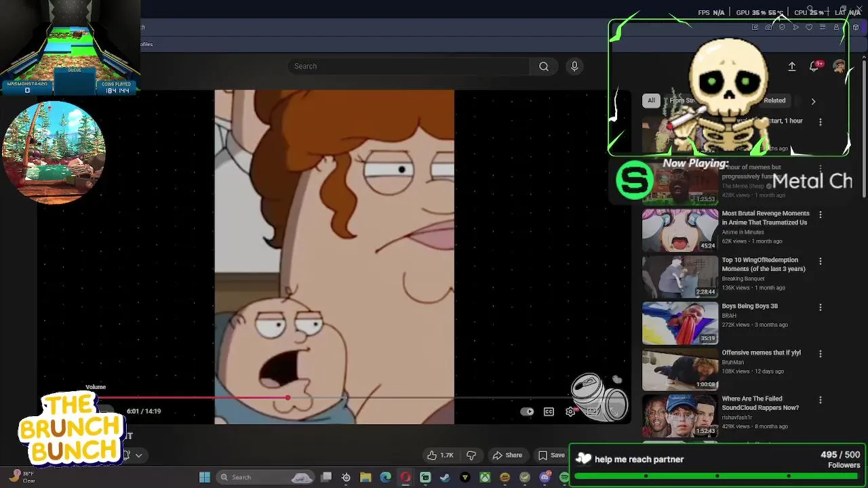Click the browser toolbar heart icon
Image resolution: width=868 pixels, height=488 pixels.
[809, 27]
